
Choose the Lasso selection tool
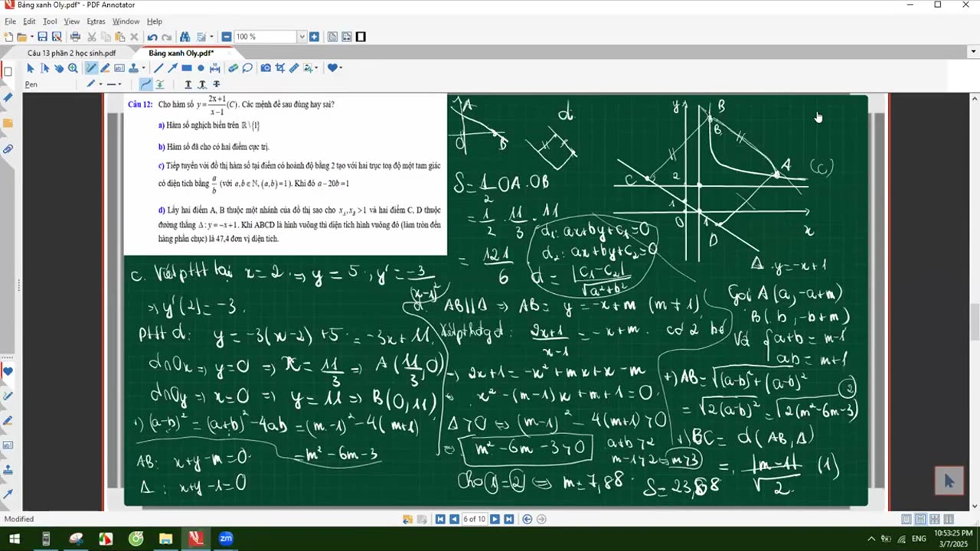(x=247, y=68)
